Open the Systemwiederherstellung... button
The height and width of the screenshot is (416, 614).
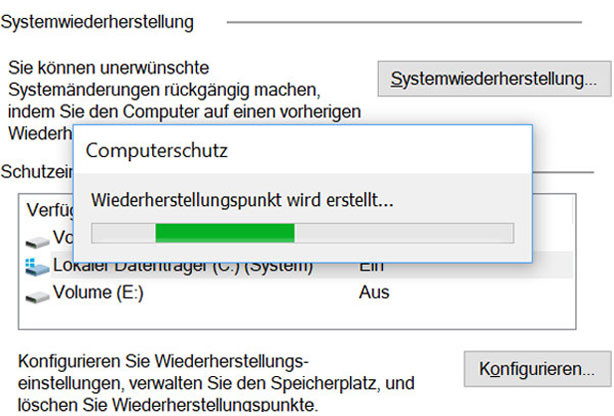coord(494,79)
